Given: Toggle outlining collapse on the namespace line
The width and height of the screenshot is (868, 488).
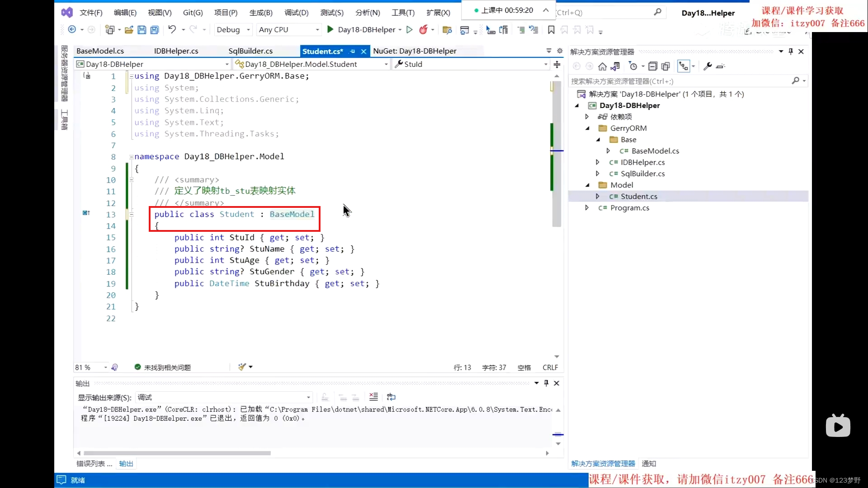Looking at the screenshot, I should coord(132,157).
